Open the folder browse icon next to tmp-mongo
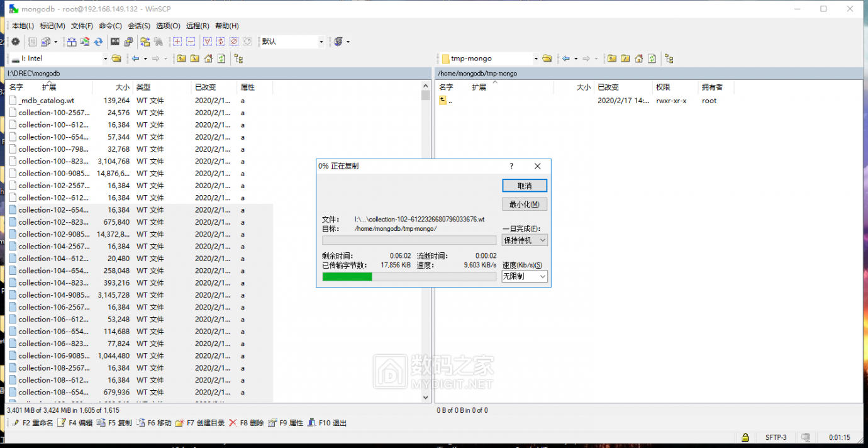The image size is (868, 448). [547, 58]
